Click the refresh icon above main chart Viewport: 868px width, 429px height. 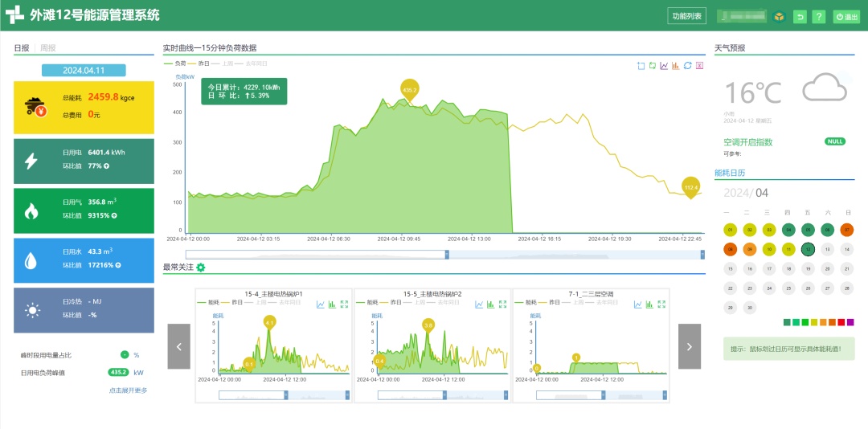(688, 66)
